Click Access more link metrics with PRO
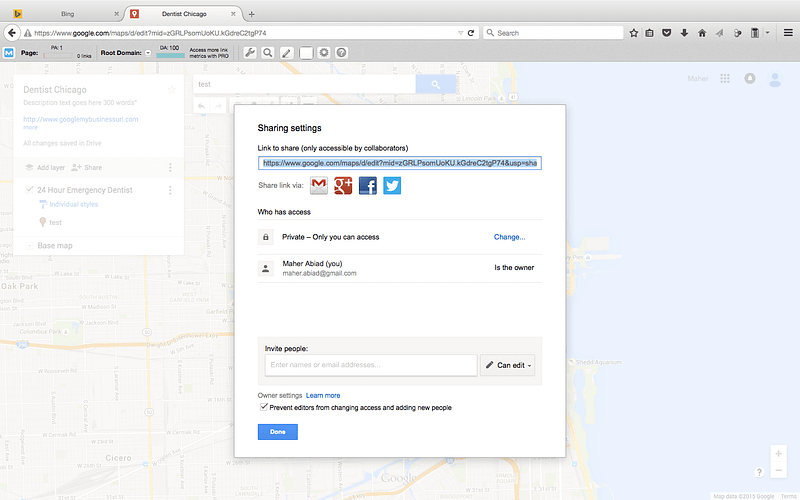This screenshot has width=800, height=500. (x=209, y=53)
